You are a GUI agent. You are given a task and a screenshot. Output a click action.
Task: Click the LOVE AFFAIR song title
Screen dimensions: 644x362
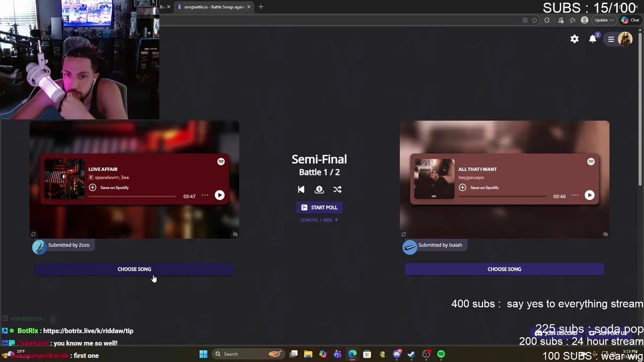(x=103, y=169)
